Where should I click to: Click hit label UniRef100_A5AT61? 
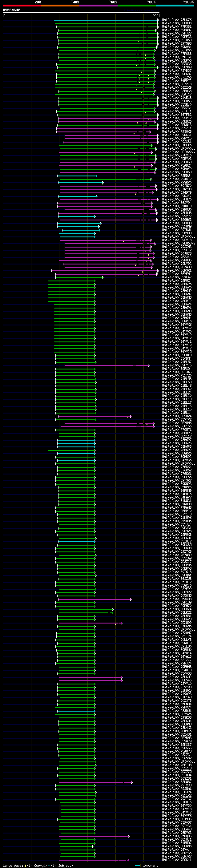click(x=177, y=57)
